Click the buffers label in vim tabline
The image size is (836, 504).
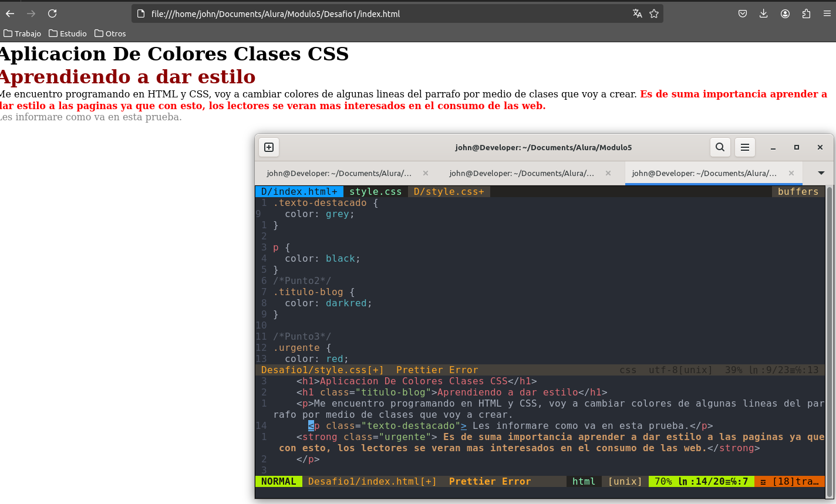point(798,192)
